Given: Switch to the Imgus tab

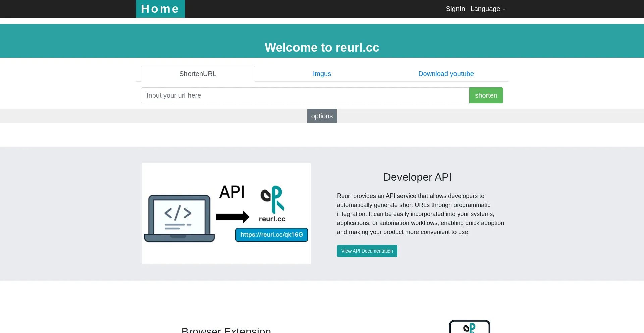Looking at the screenshot, I should (x=322, y=74).
